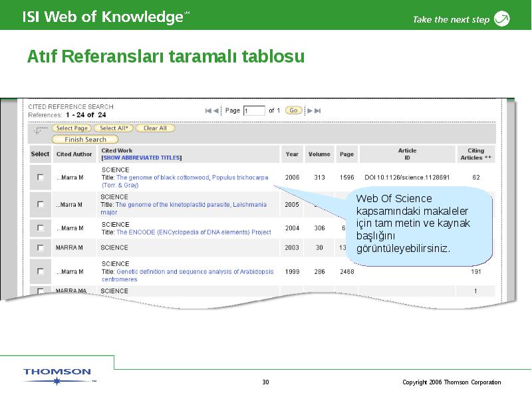Click the 1999 year cell
532x399 pixels.
pos(292,271)
